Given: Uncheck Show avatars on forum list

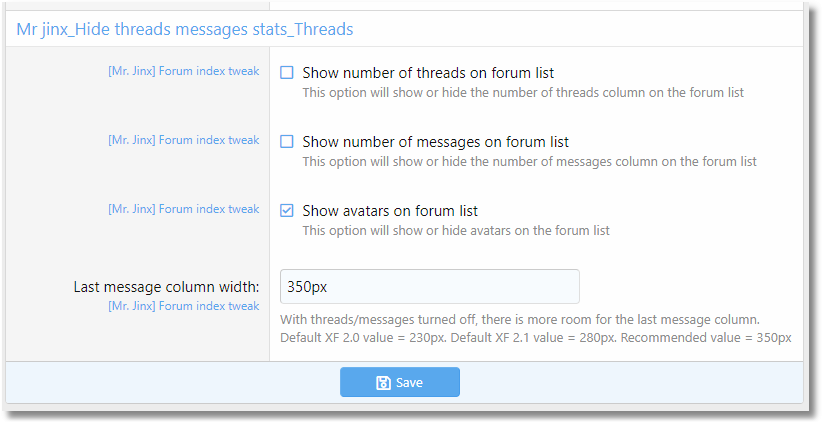Looking at the screenshot, I should 287,210.
